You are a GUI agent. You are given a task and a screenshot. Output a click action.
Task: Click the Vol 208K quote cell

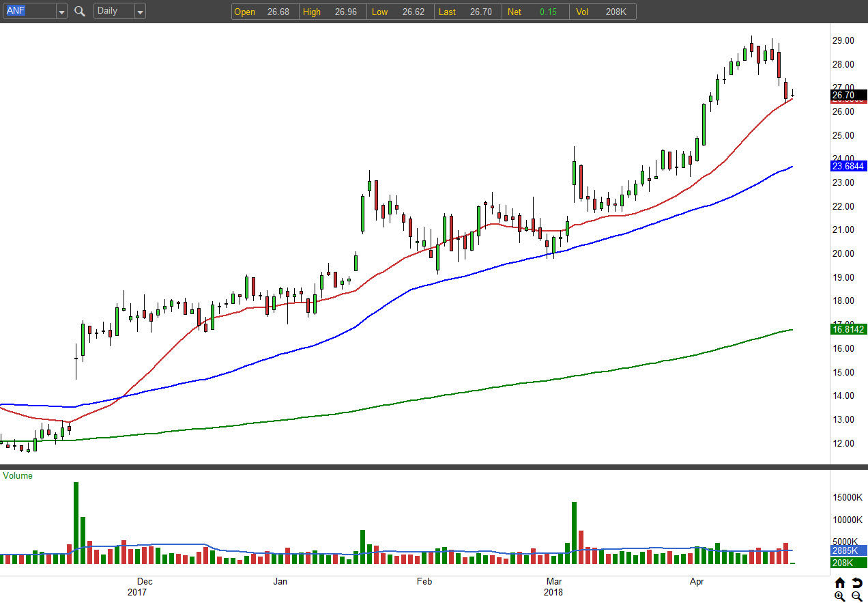coord(603,12)
